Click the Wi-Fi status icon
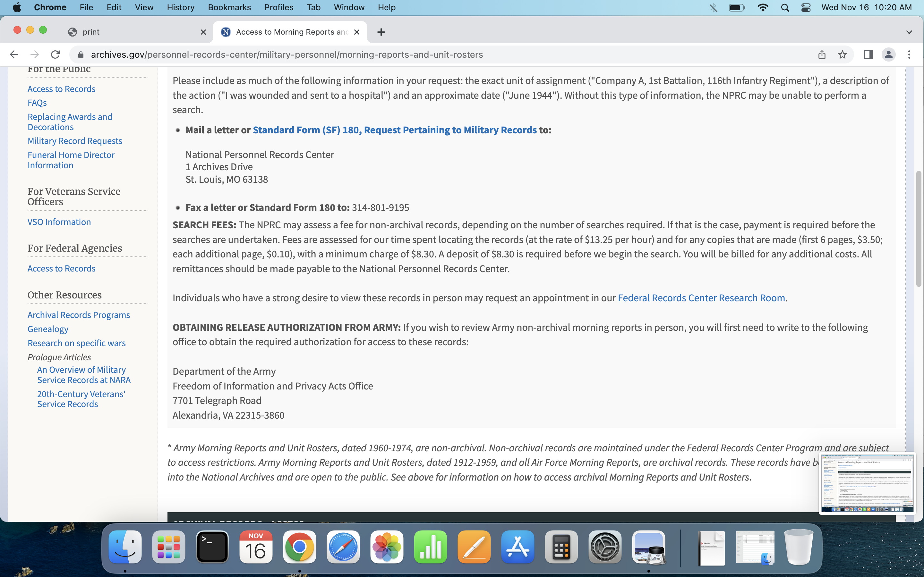The image size is (924, 577). pos(763,7)
